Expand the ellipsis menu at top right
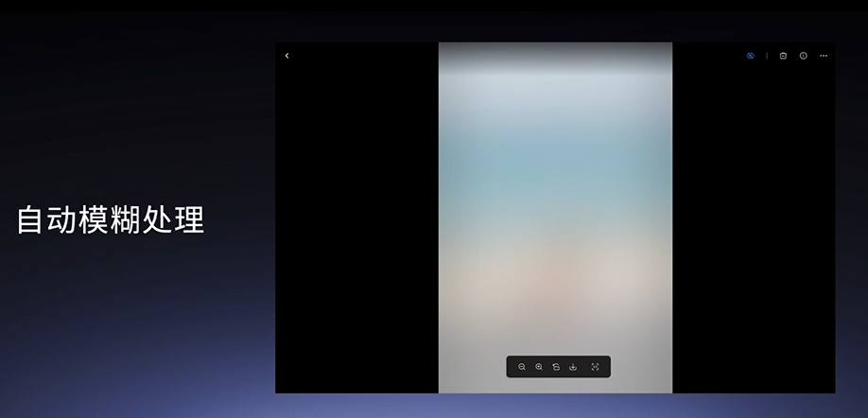Viewport: 868px width, 418px height. point(824,56)
